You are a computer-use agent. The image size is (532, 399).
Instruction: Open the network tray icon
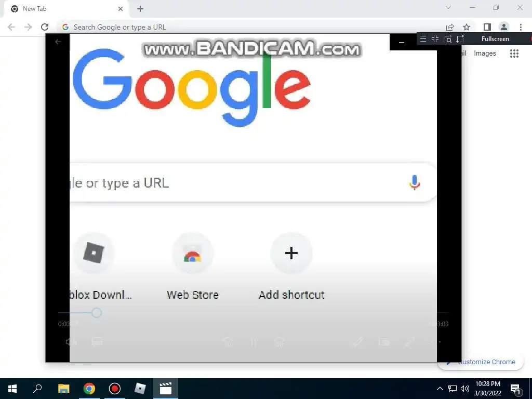point(453,389)
